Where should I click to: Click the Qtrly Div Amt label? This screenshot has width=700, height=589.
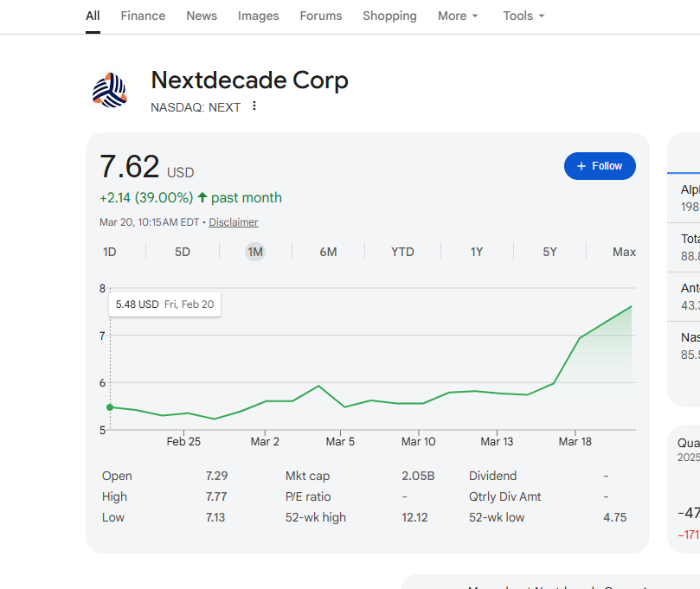coord(505,496)
